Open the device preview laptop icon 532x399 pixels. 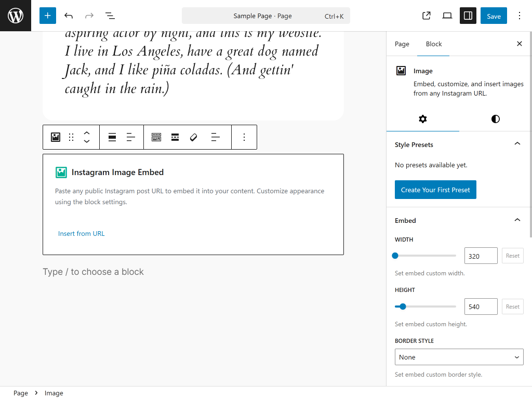tap(447, 16)
